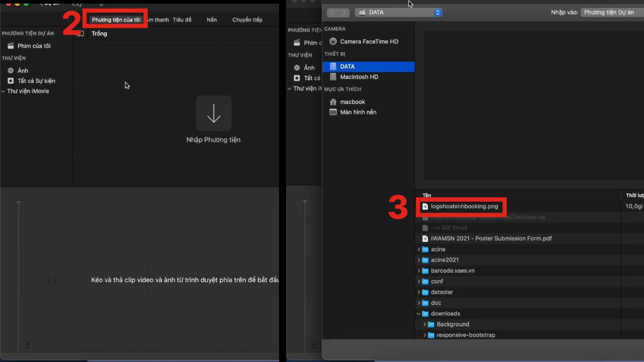Click the logohoabinhbooking.png file icon
This screenshot has height=362, width=644.
pyautogui.click(x=425, y=206)
